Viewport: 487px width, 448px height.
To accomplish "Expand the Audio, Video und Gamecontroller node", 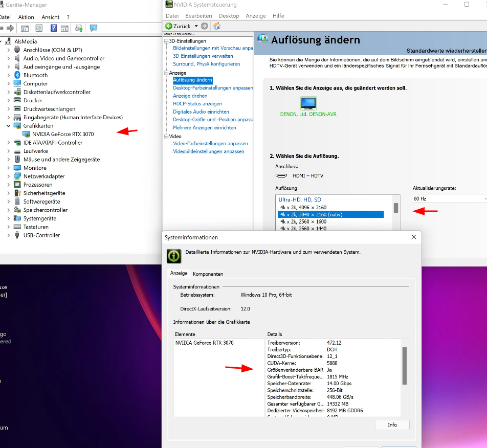I will [x=8, y=58].
